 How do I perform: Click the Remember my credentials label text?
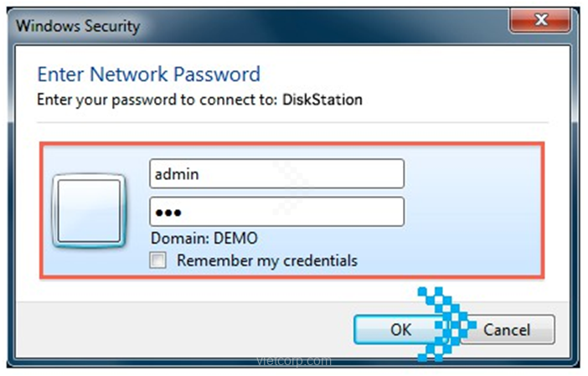tap(266, 260)
